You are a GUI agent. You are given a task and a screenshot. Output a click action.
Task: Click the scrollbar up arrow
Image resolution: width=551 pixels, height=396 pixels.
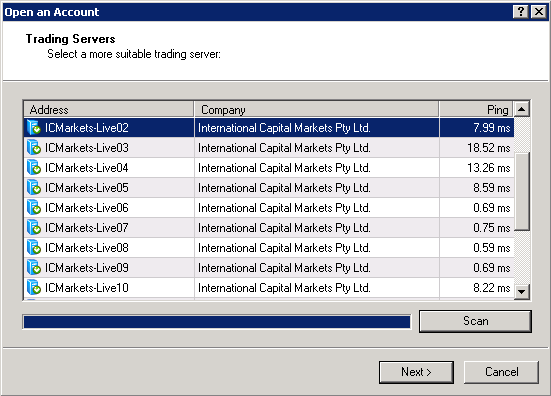522,109
